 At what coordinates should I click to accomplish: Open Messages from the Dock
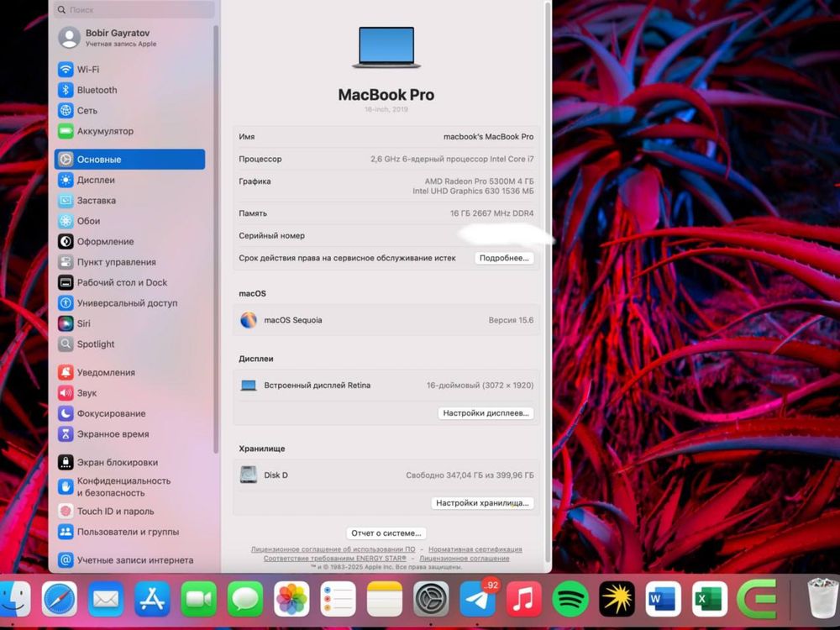[245, 599]
